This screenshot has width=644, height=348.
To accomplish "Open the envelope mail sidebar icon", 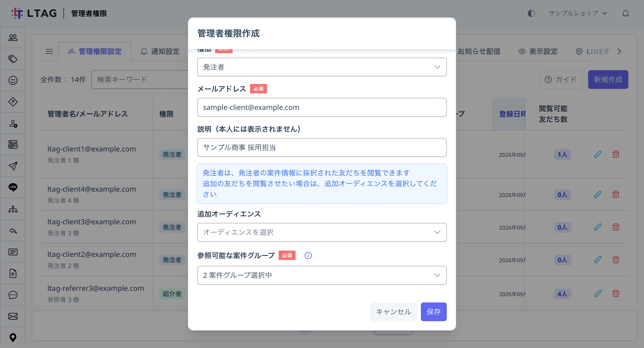I will coord(13,316).
